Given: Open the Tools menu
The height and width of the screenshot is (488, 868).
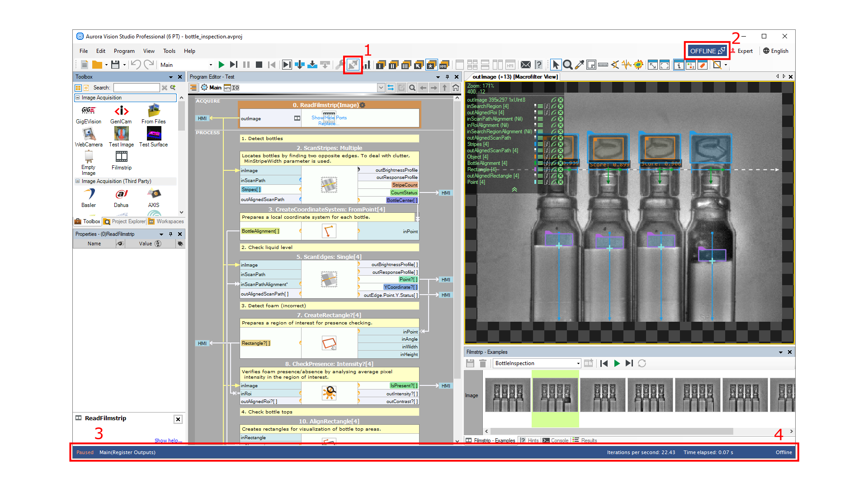Looking at the screenshot, I should point(170,51).
